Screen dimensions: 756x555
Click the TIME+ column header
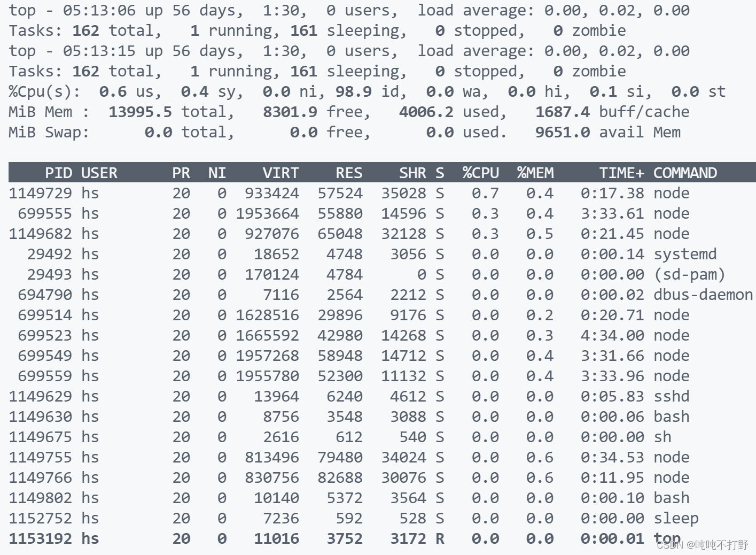click(621, 173)
